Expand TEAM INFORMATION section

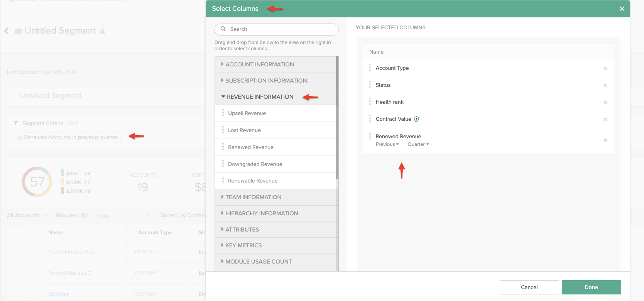tap(276, 197)
